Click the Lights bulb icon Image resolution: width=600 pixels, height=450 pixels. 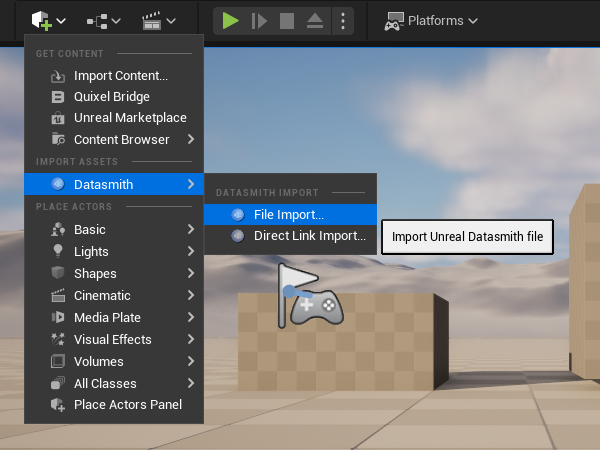pyautogui.click(x=58, y=251)
